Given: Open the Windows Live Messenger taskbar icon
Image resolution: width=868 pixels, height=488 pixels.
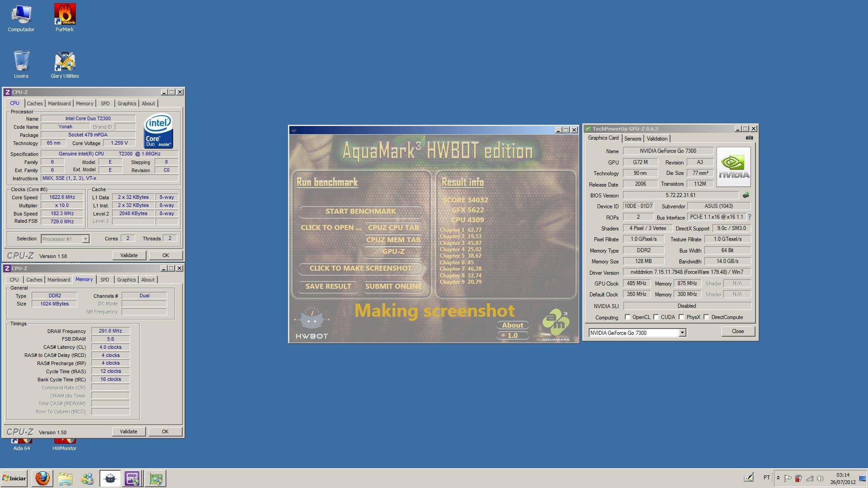Looking at the screenshot, I should click(87, 479).
